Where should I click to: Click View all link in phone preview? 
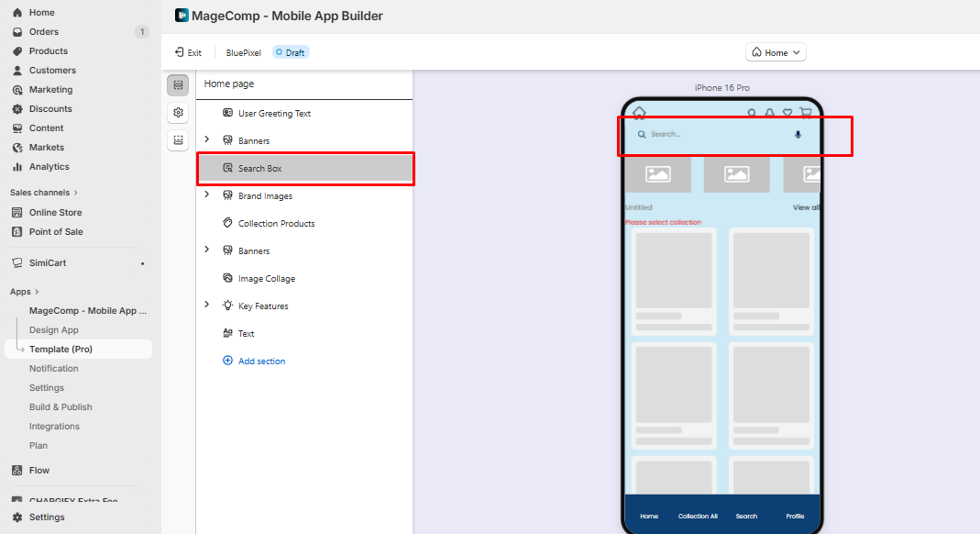(x=806, y=207)
